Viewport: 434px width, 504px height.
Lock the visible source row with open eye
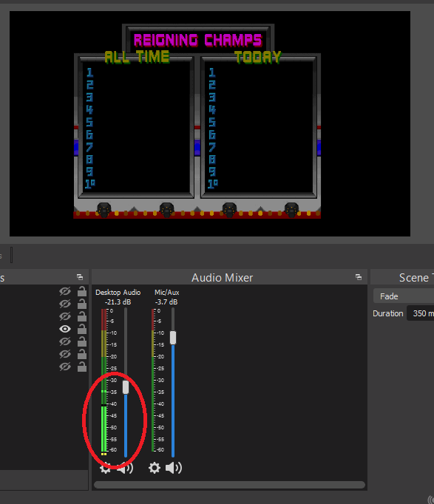pyautogui.click(x=82, y=329)
